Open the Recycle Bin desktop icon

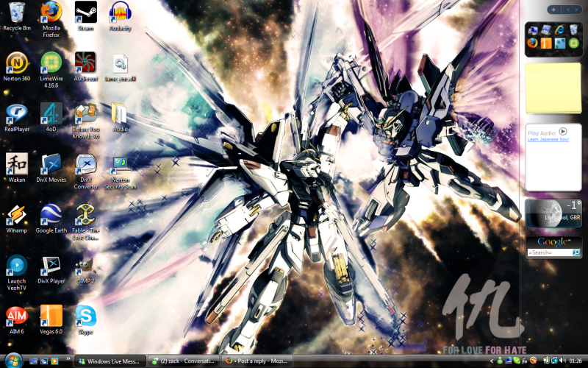coord(16,17)
